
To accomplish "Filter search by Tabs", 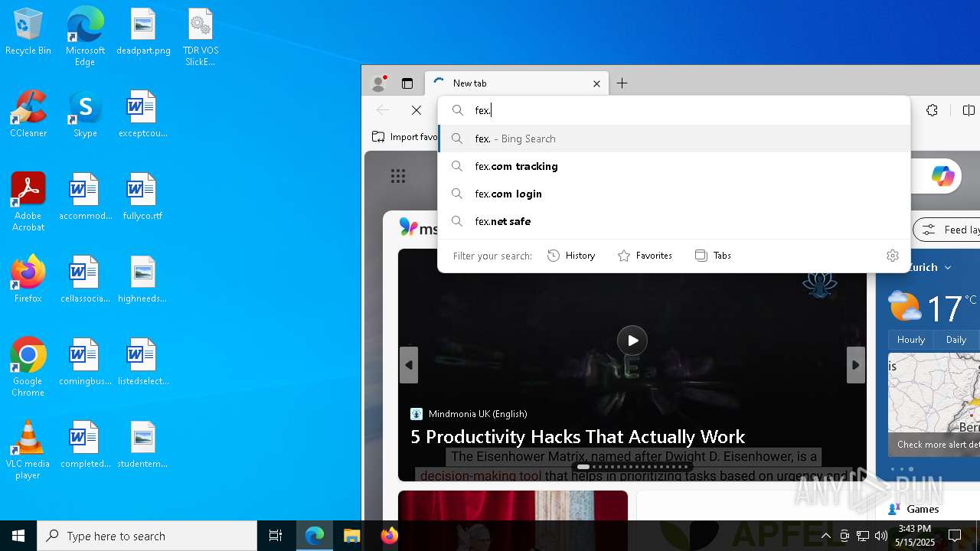I will tap(713, 256).
